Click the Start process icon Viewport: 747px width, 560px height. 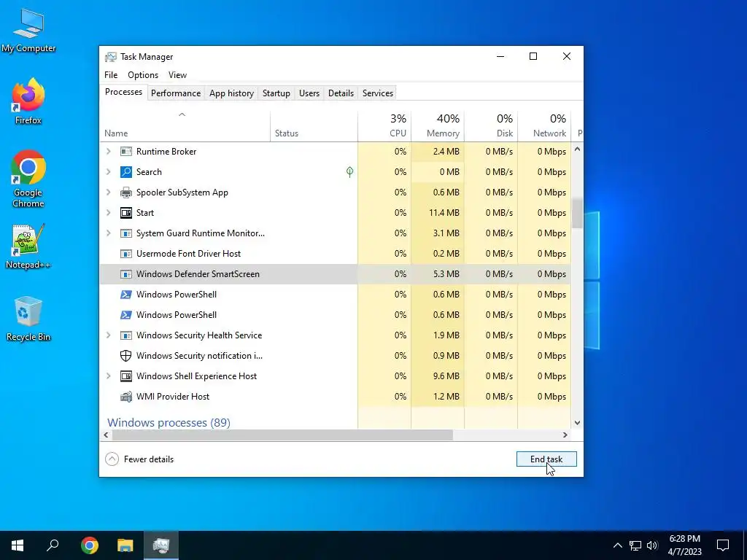click(x=125, y=213)
